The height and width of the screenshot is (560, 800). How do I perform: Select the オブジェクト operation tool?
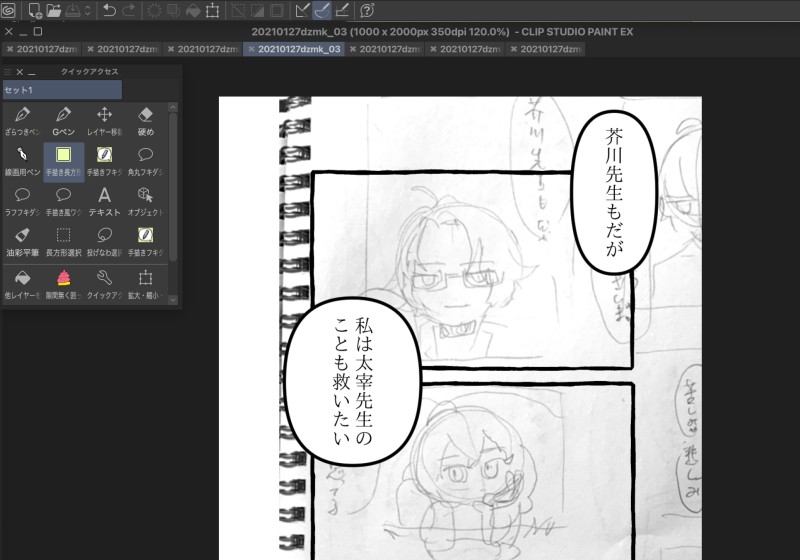click(145, 202)
